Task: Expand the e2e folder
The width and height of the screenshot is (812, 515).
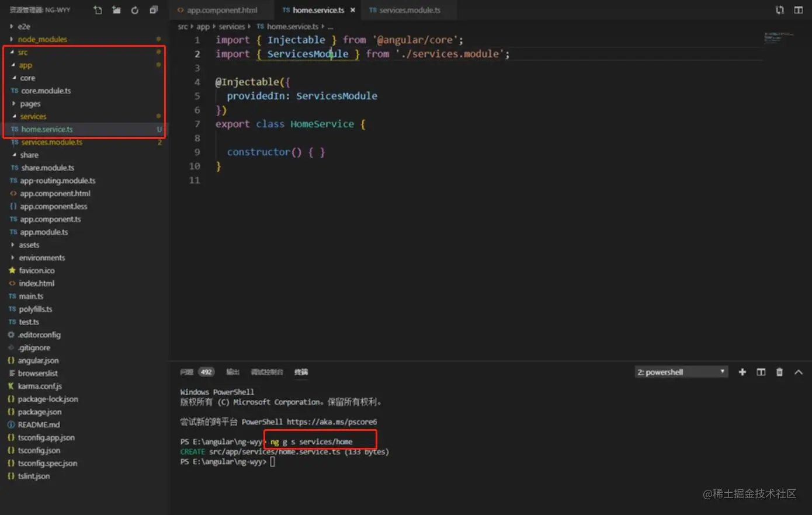Action: [x=23, y=26]
